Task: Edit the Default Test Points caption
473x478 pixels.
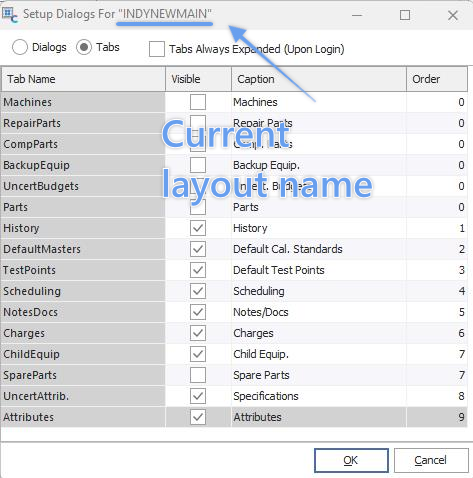Action: click(x=319, y=270)
